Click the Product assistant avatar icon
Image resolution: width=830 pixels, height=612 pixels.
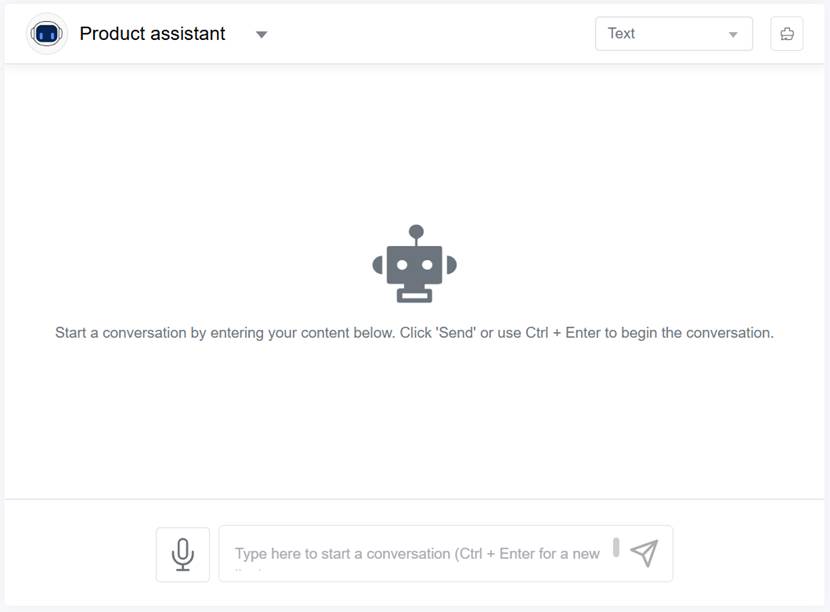point(47,34)
